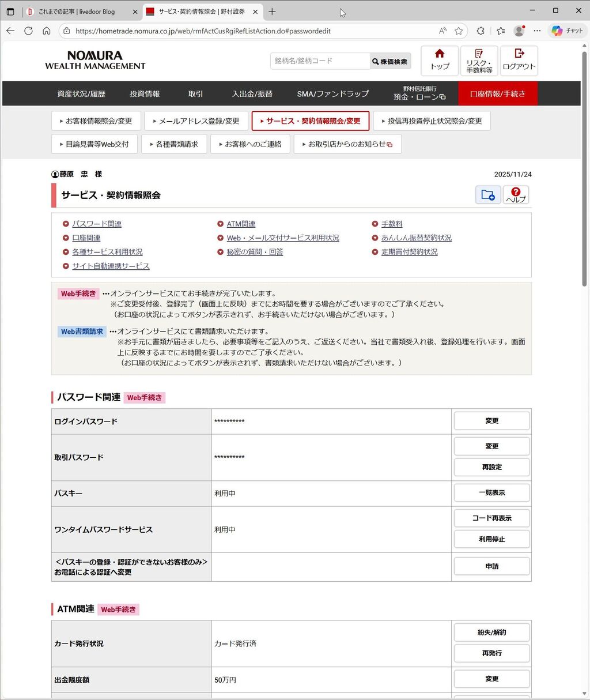The image size is (590, 700).
Task: Jump to あんしん振替契約状況 link
Action: 417,238
